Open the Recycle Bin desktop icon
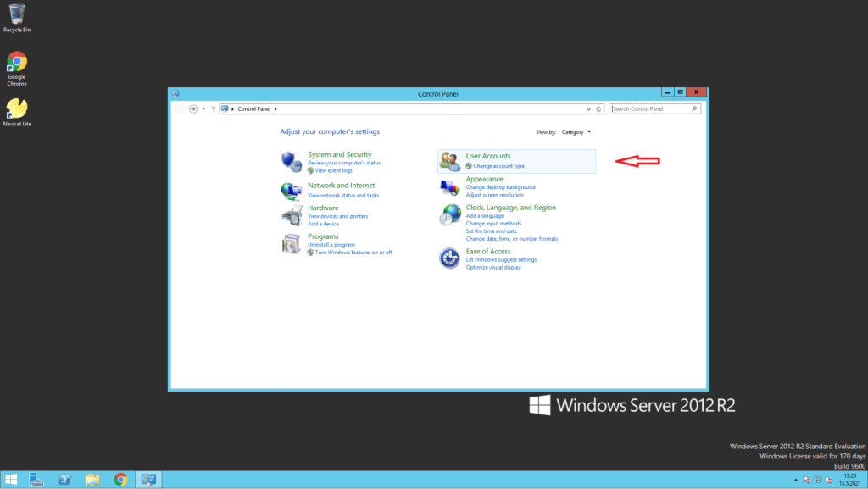 [x=17, y=19]
